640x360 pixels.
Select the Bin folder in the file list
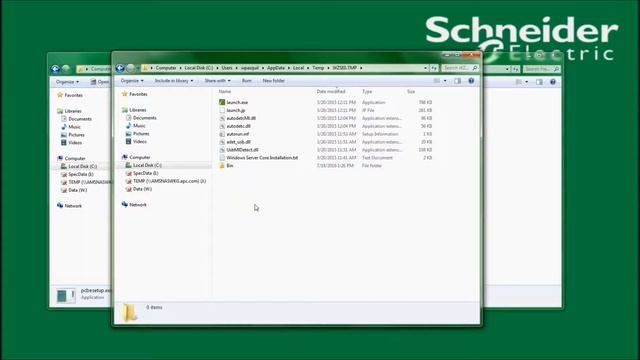[230, 166]
